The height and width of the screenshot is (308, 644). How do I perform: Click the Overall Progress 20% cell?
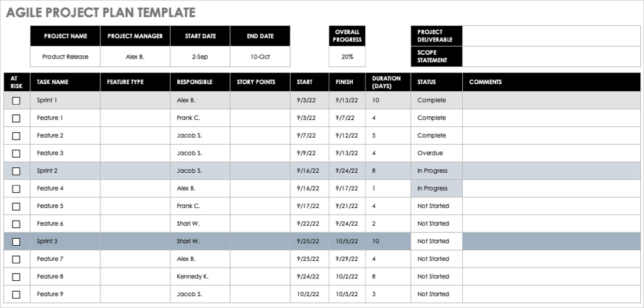(347, 57)
